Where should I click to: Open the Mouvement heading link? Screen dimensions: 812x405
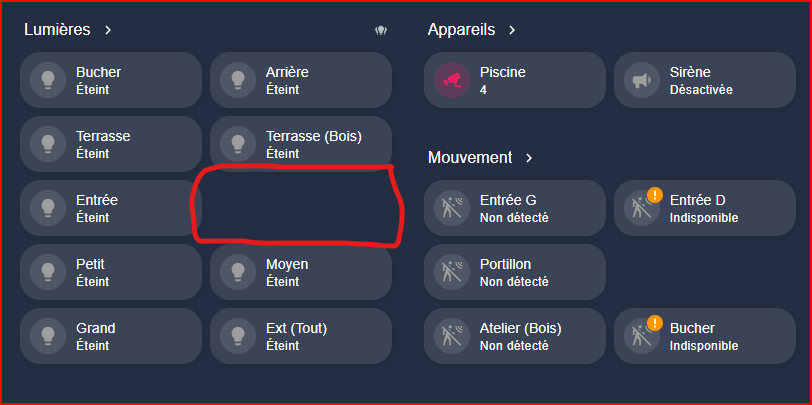[x=470, y=157]
